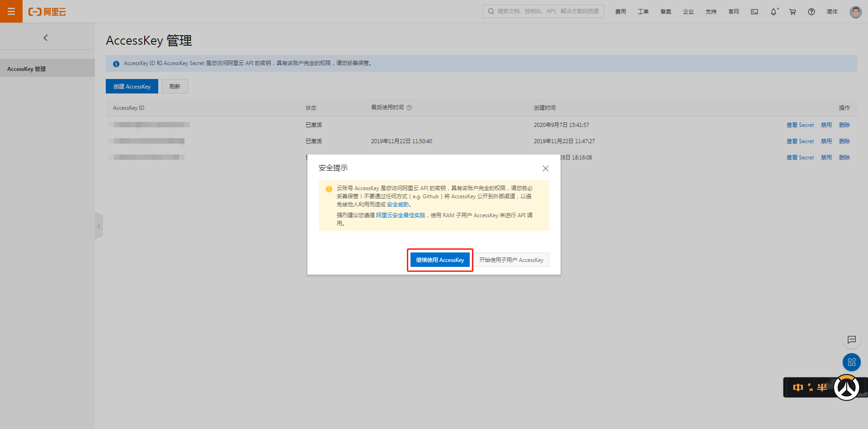View Secret for key created 2019年11月22日
868x429 pixels.
[x=800, y=141]
